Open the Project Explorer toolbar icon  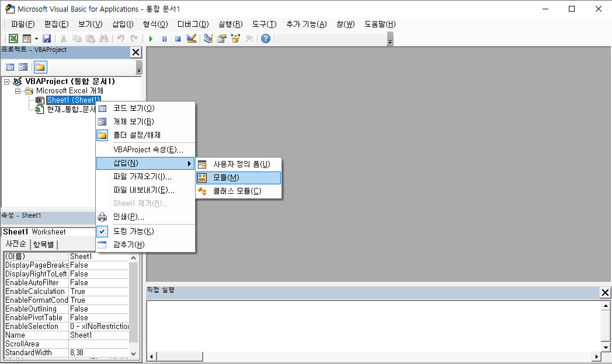208,38
